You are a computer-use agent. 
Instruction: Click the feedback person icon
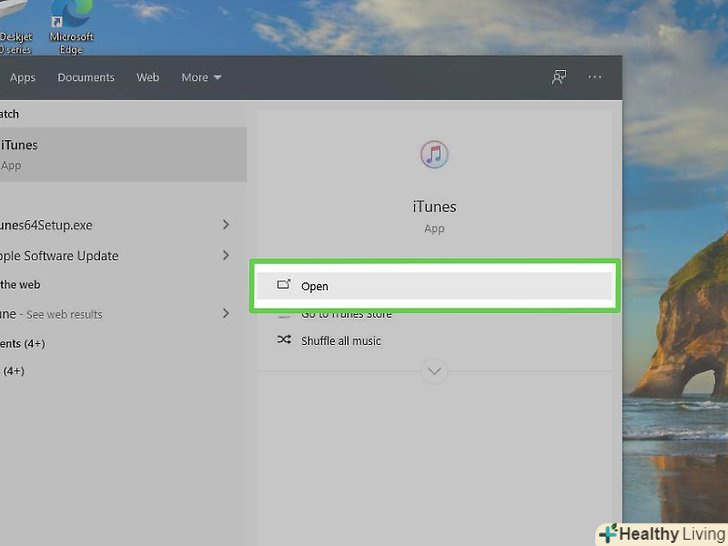point(559,77)
